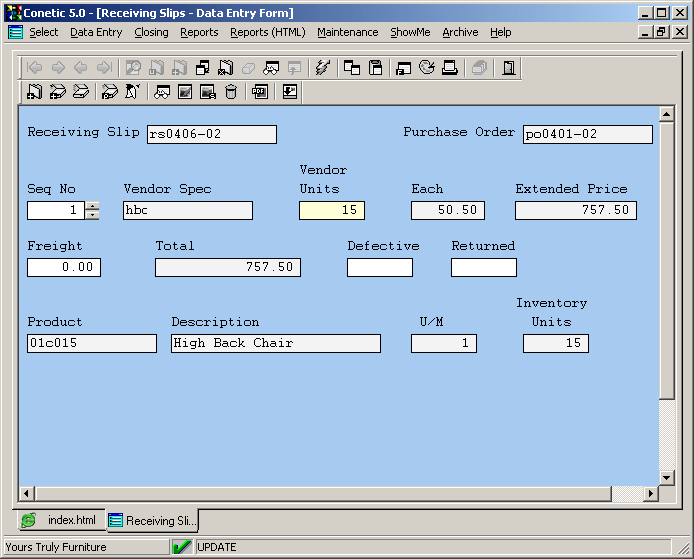Viewport: 694px width, 559px height.
Task: Click the trash can delete icon
Action: [231, 92]
